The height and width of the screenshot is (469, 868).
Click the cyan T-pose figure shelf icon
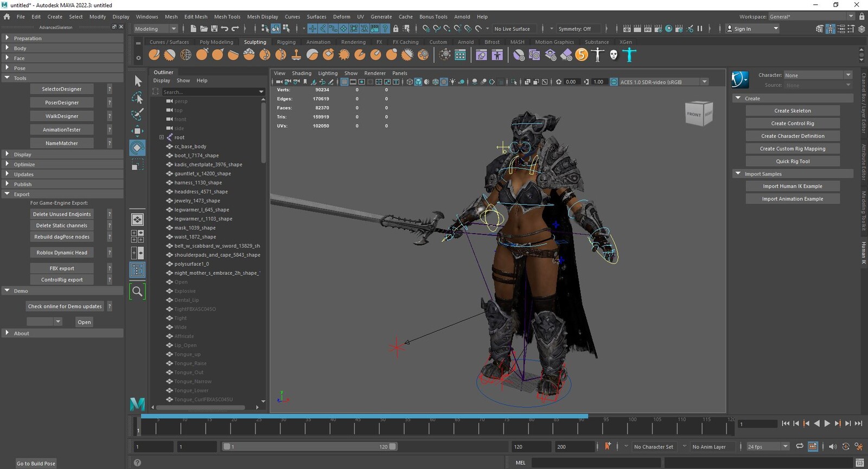click(x=629, y=55)
